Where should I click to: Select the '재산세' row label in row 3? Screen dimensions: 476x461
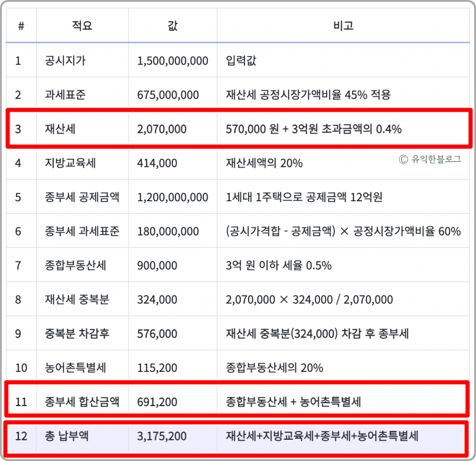point(60,129)
